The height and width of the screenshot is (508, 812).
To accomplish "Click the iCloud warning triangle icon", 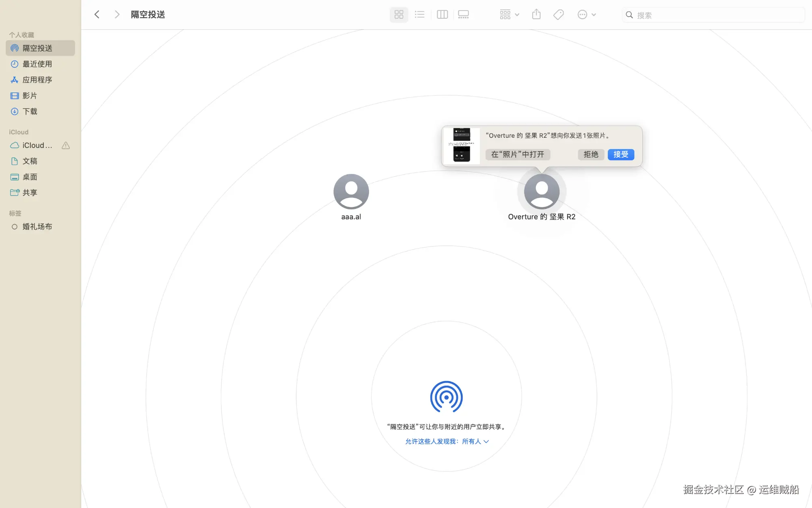I will (x=66, y=145).
